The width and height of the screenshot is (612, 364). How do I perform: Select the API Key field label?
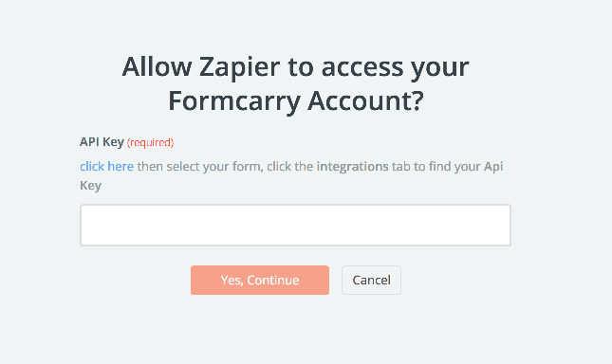click(x=102, y=142)
